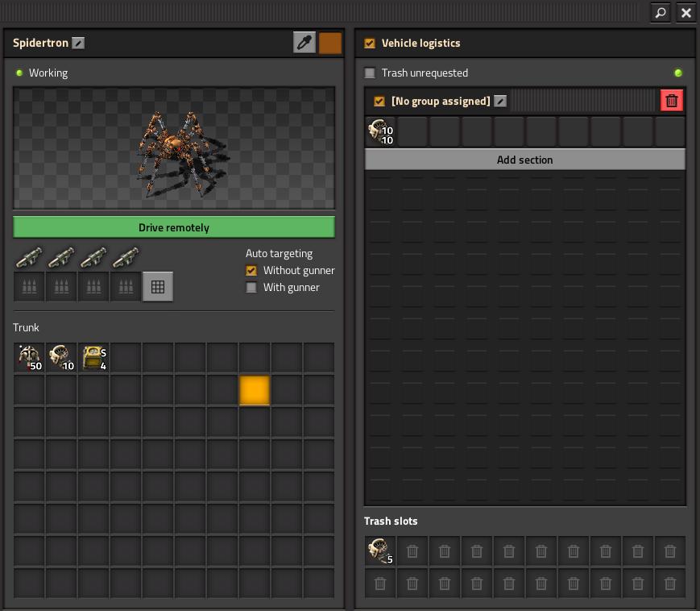Delete the logistic section with red trash

[x=672, y=101]
